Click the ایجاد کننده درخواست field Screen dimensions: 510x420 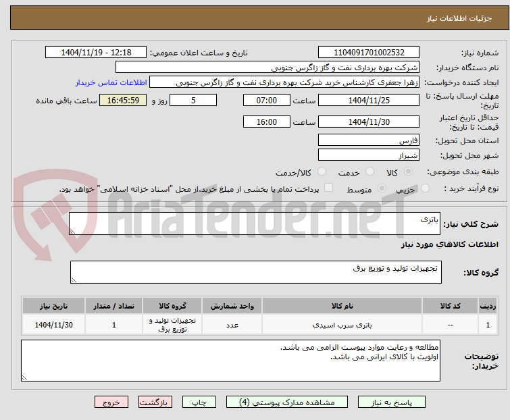point(284,82)
